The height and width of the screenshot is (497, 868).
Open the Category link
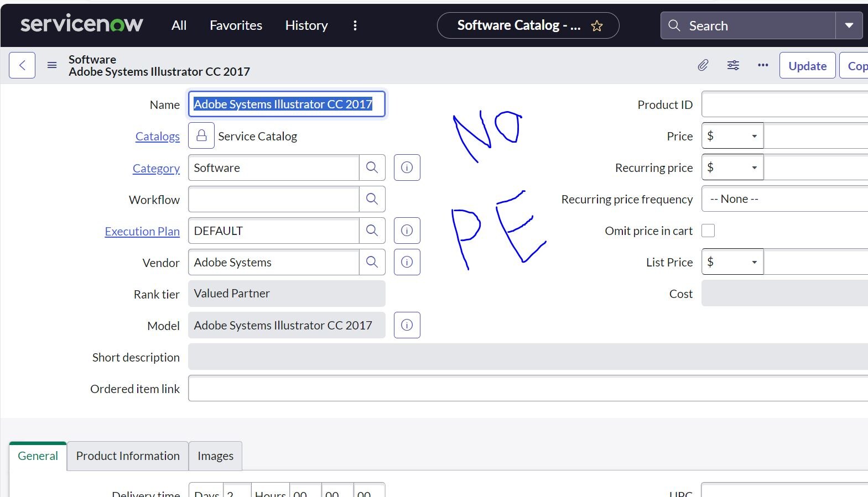[156, 168]
